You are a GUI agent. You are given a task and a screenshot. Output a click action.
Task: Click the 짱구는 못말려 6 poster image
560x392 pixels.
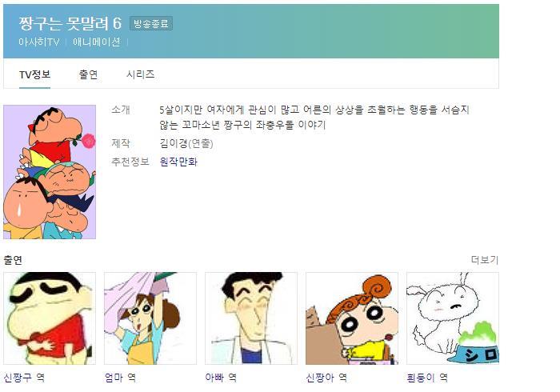(x=50, y=172)
